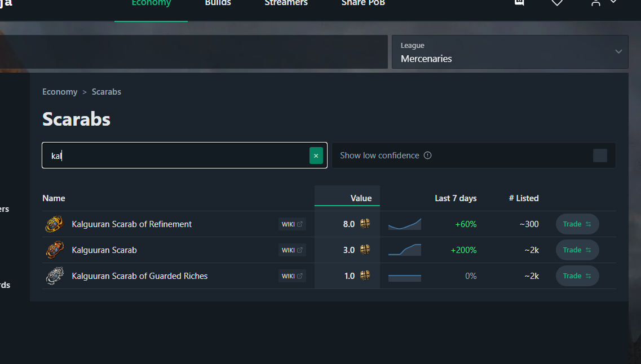This screenshot has height=364, width=641.
Task: Click the Kalguuran Scarab of Refinement item icon
Action: pyautogui.click(x=54, y=224)
